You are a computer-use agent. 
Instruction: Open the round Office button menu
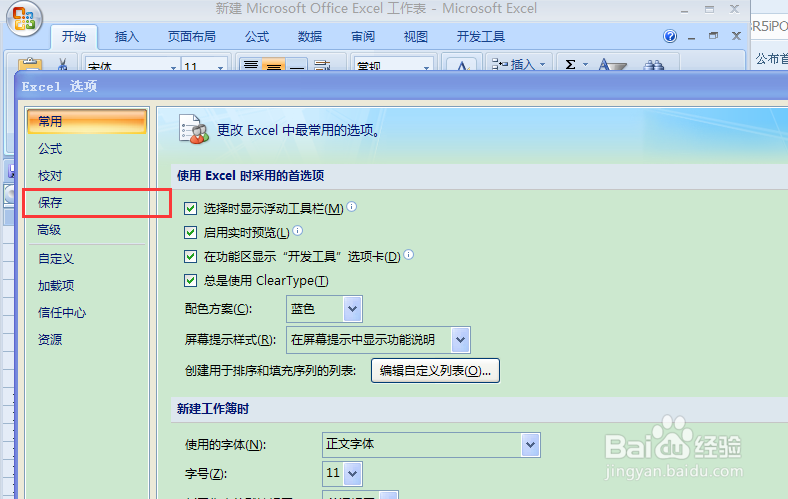coord(24,19)
